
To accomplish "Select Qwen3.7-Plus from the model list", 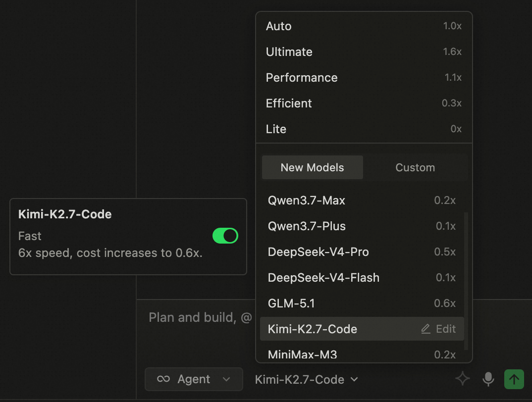I will (x=362, y=226).
